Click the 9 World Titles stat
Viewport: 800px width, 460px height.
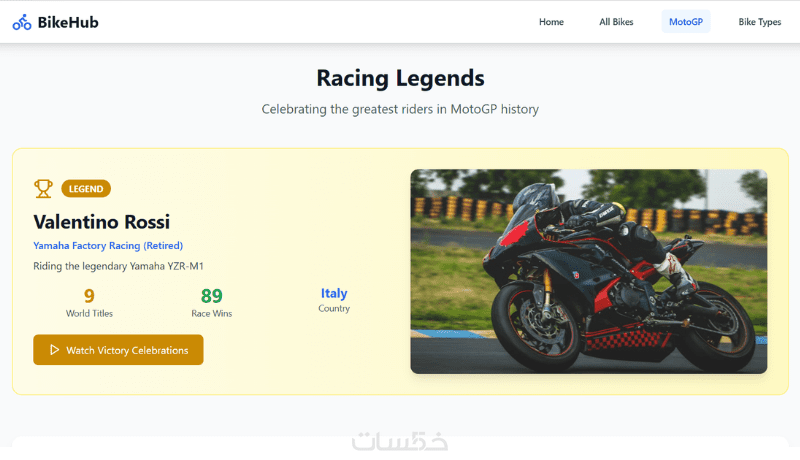pos(89,302)
